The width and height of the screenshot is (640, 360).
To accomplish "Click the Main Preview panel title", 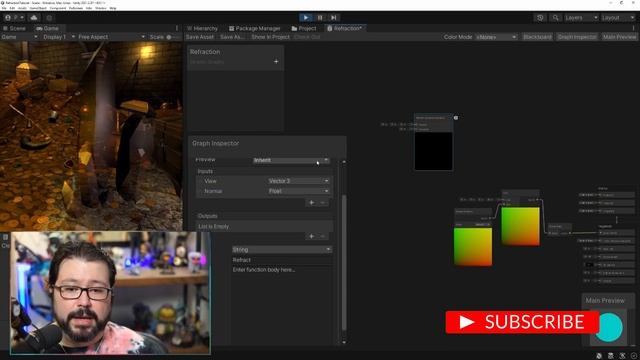I will (605, 300).
